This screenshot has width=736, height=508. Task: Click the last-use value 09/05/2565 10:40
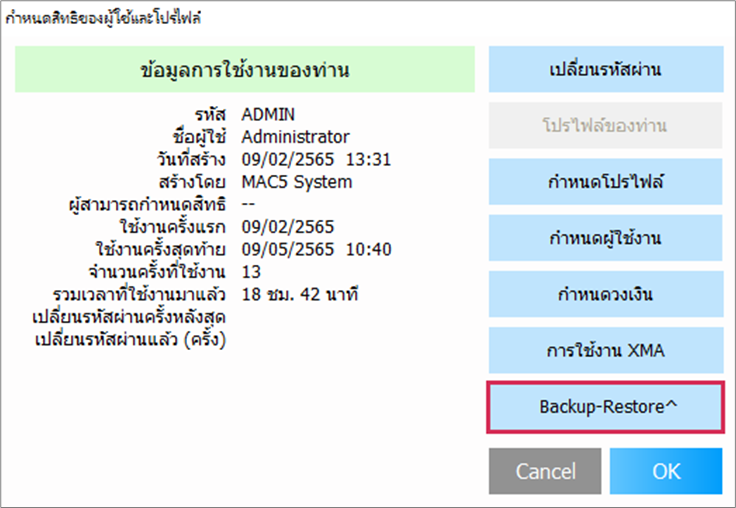316,249
